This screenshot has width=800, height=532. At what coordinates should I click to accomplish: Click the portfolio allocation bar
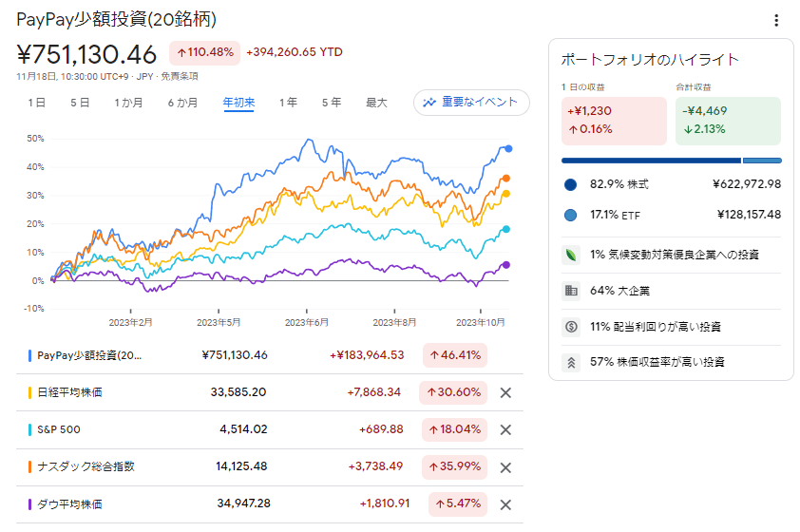[671, 161]
